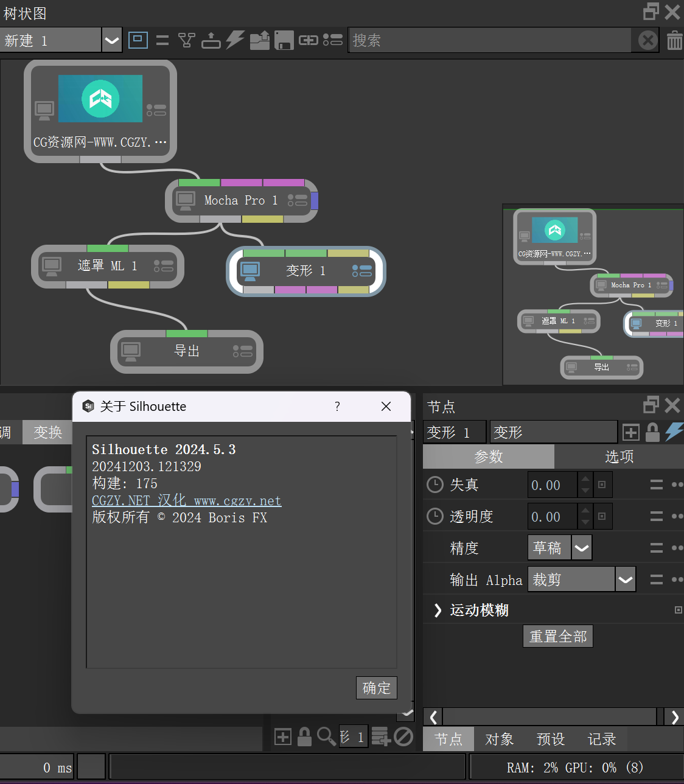The width and height of the screenshot is (684, 784).
Task: Click the parameters list icon on 导出 node
Action: coord(243,351)
